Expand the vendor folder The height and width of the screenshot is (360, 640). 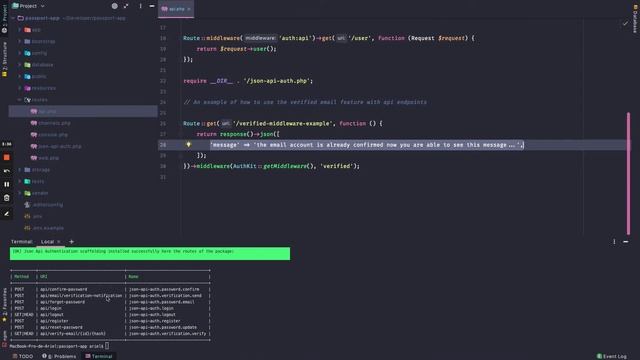coord(20,193)
